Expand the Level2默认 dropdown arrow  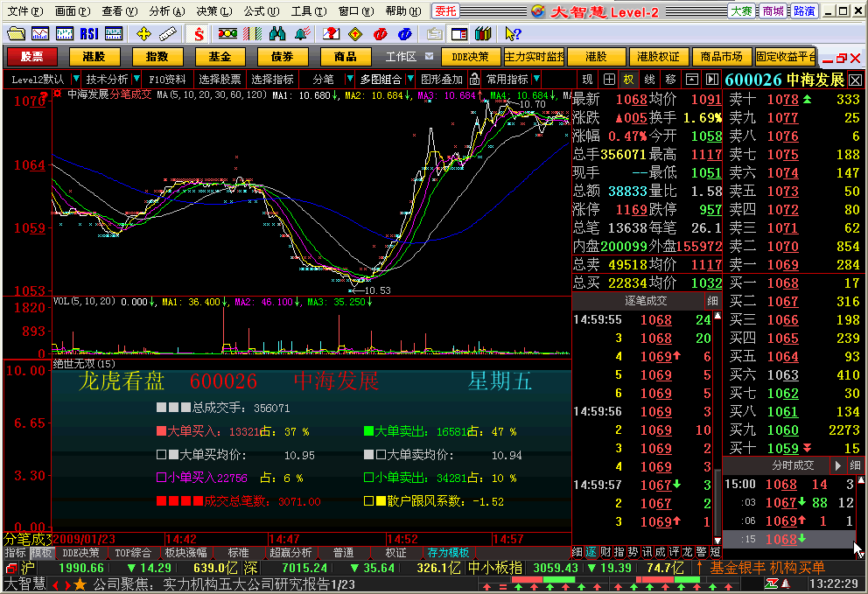(76, 79)
